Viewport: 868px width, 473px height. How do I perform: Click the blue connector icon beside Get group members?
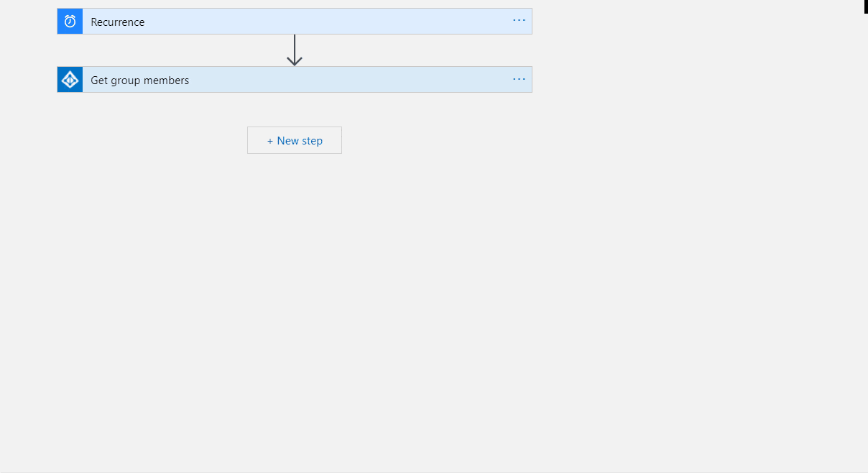[69, 79]
